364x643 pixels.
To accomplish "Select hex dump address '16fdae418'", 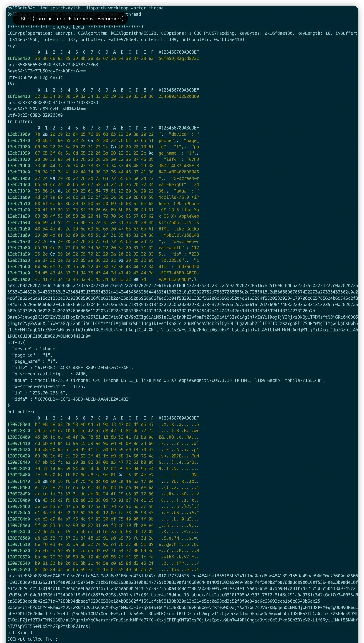I will point(19,96).
